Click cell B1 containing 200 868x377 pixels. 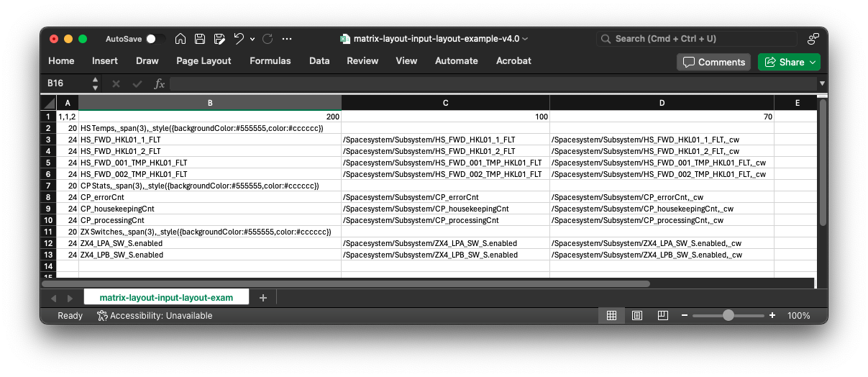tap(210, 117)
